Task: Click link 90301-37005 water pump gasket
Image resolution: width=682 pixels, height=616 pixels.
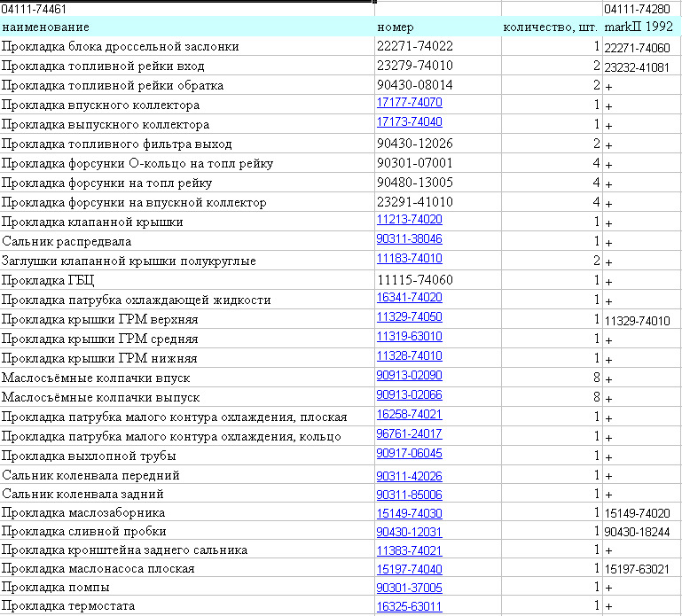Action: click(409, 589)
